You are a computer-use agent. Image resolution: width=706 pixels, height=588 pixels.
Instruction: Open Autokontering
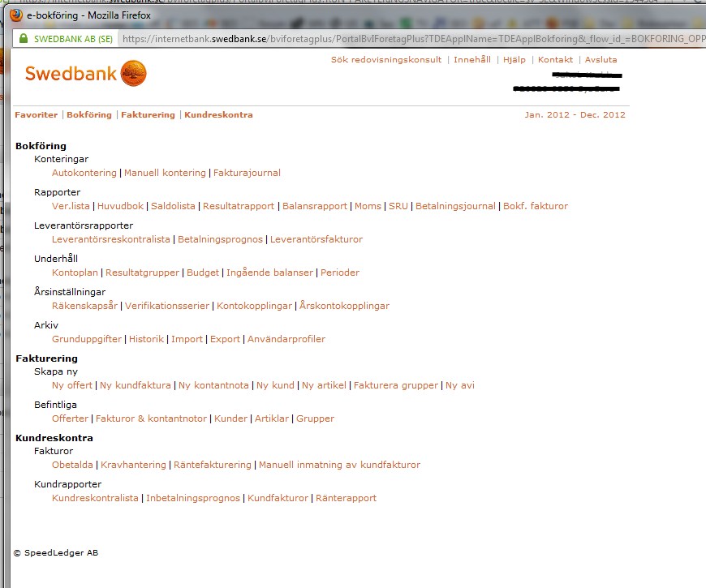click(84, 173)
